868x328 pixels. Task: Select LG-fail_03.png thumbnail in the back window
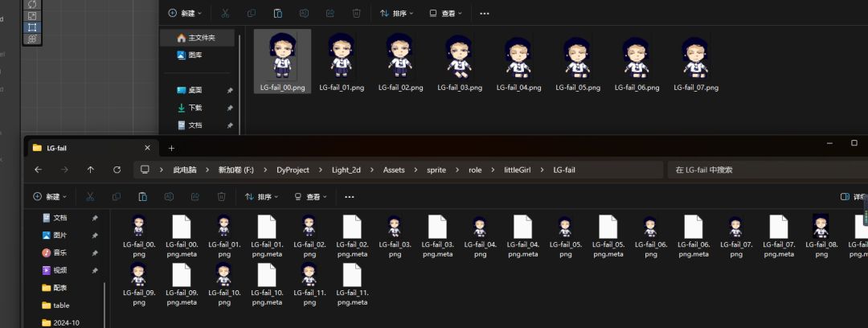point(460,63)
